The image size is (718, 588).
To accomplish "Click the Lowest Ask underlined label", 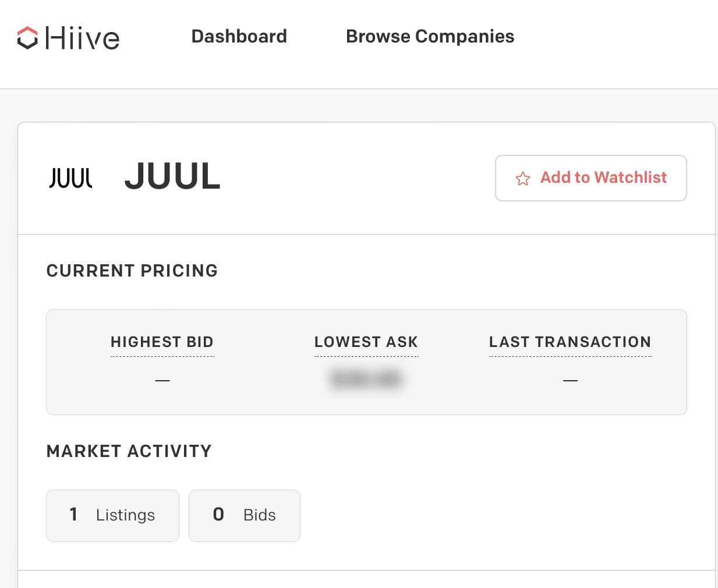I will (366, 342).
